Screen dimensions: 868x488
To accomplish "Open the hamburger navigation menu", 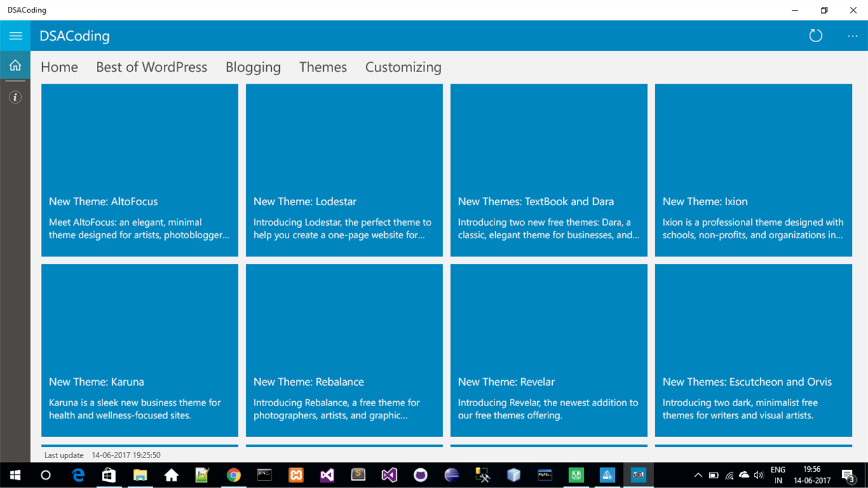I will (x=15, y=35).
